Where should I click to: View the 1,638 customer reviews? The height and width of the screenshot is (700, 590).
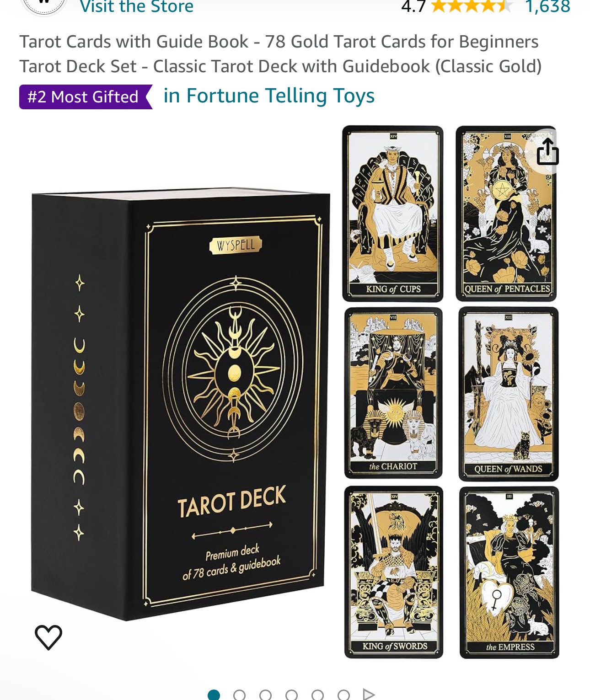(x=547, y=6)
